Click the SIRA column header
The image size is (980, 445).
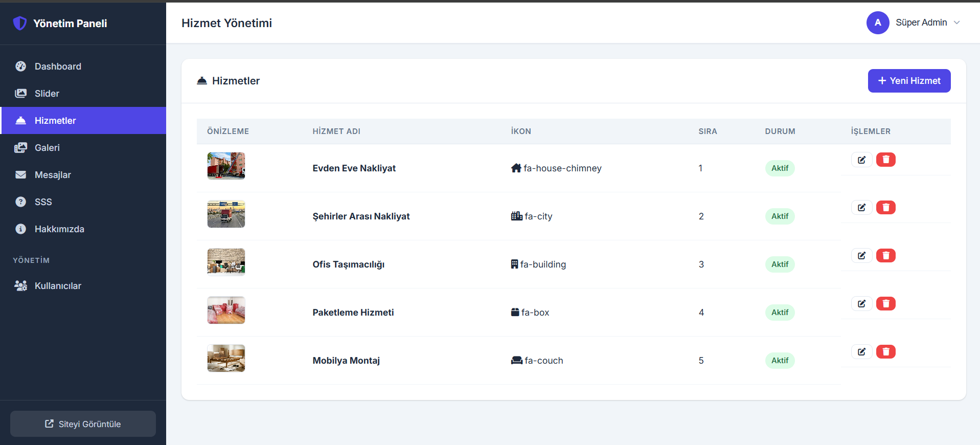coord(708,131)
